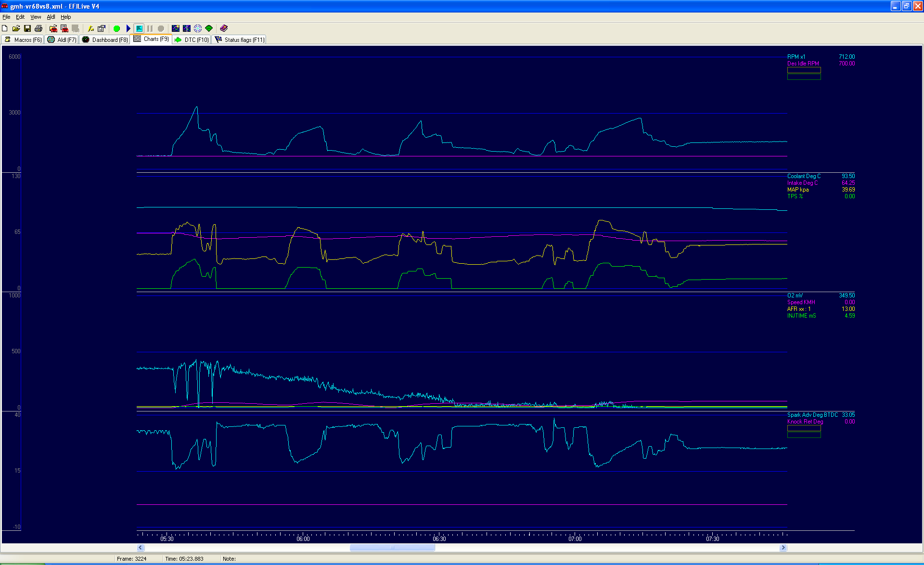The image size is (924, 565).
Task: Click the 06:30 marker on time axis
Action: [x=439, y=539]
